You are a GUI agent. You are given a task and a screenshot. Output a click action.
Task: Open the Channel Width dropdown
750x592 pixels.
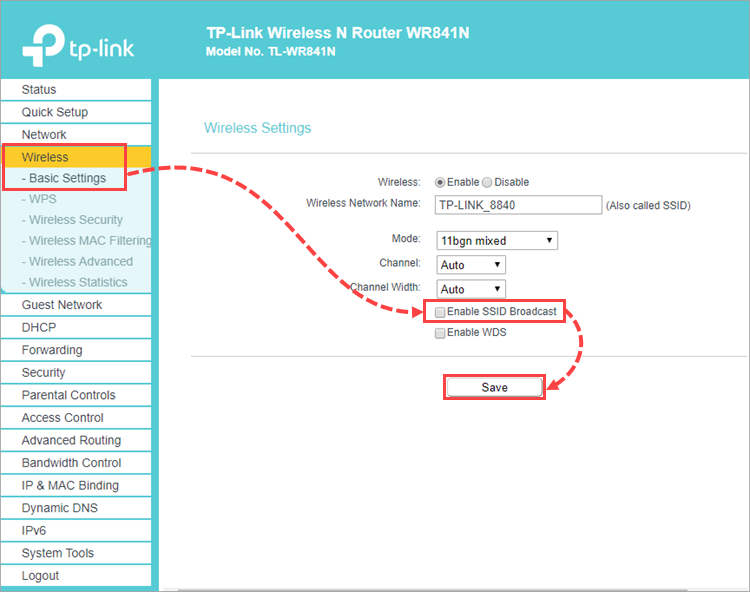tap(471, 289)
